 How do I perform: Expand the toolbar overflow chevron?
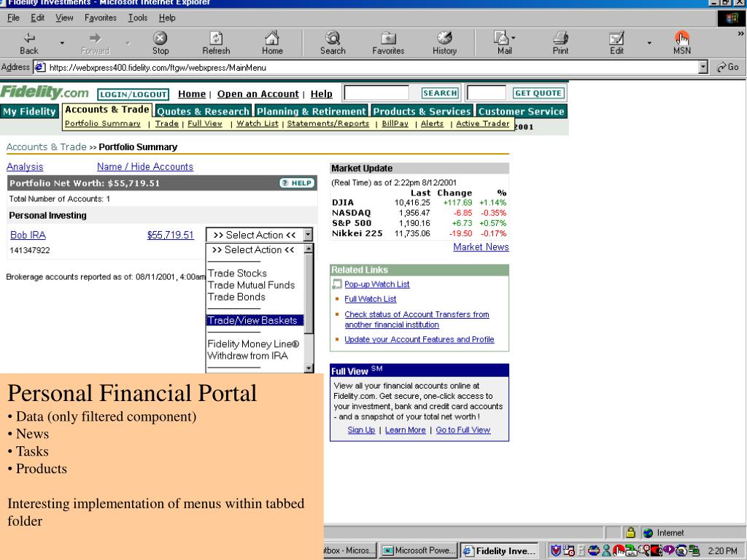coord(740,34)
